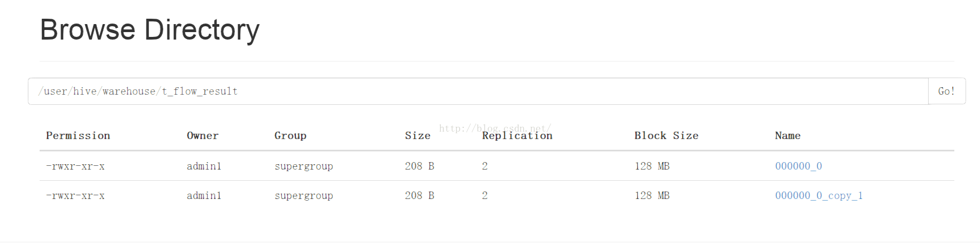Focus the directory path input field
This screenshot has width=980, height=245.
[x=478, y=91]
